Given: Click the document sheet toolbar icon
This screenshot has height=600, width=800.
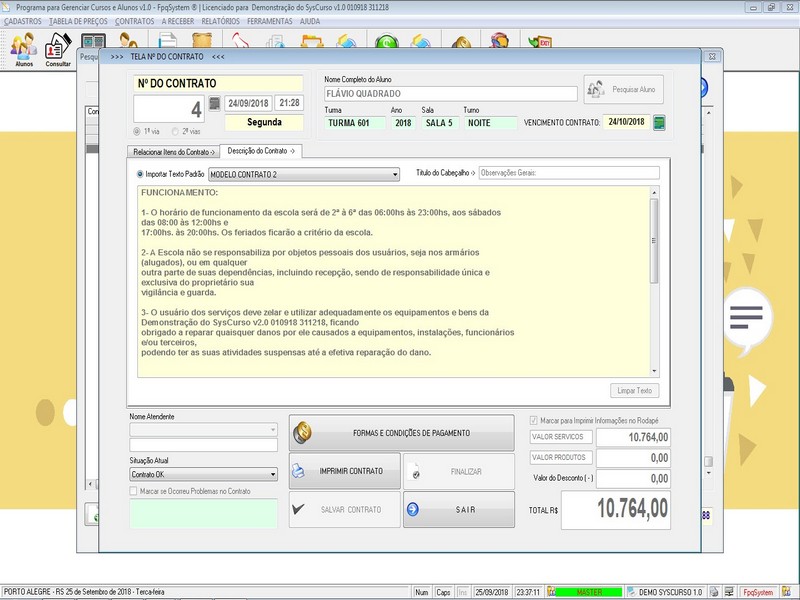Looking at the screenshot, I should pos(167,41).
